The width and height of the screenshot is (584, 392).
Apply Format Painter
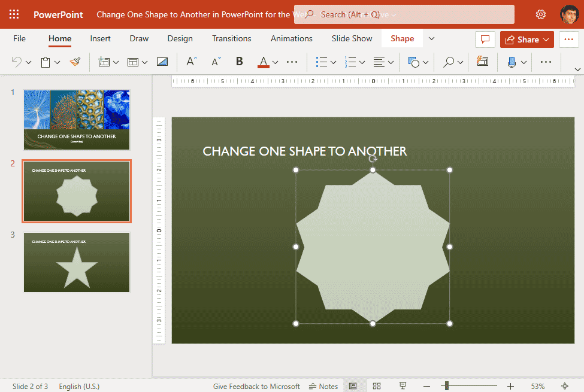pyautogui.click(x=75, y=61)
